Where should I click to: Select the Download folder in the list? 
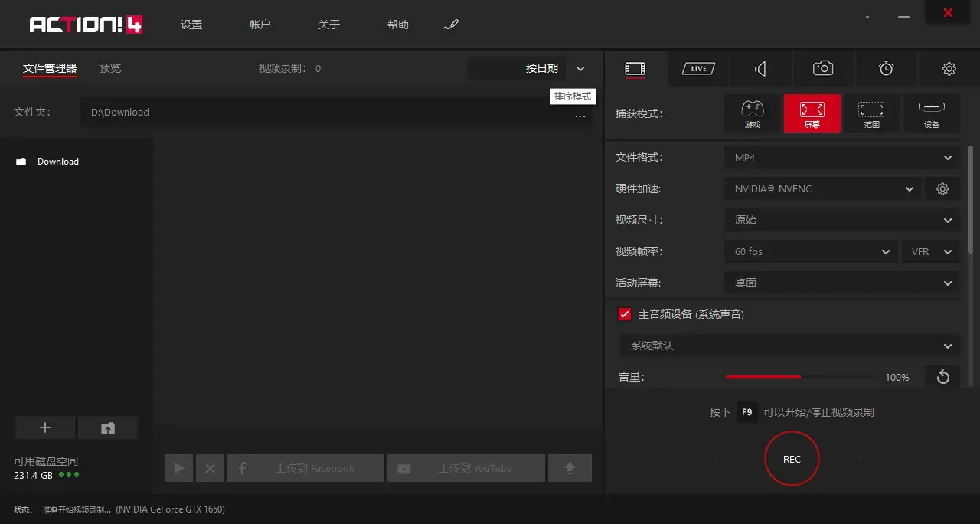point(58,162)
